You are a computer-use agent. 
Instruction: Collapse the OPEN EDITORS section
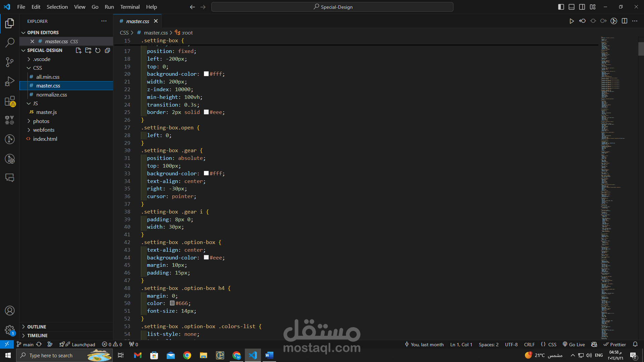[x=43, y=33]
